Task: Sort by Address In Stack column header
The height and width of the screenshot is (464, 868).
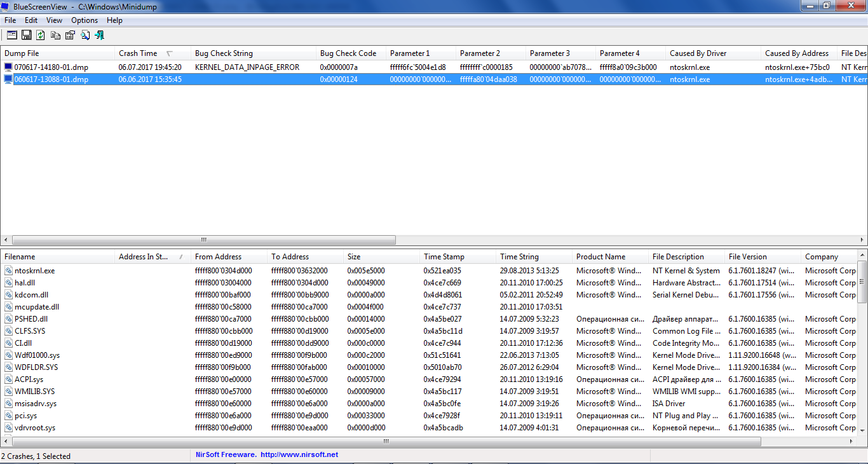Action: click(143, 257)
